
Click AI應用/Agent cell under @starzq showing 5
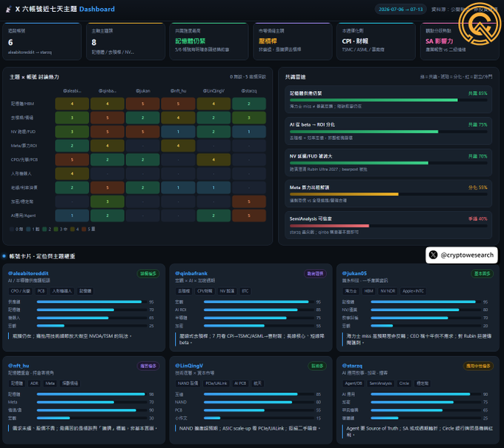[x=249, y=215]
